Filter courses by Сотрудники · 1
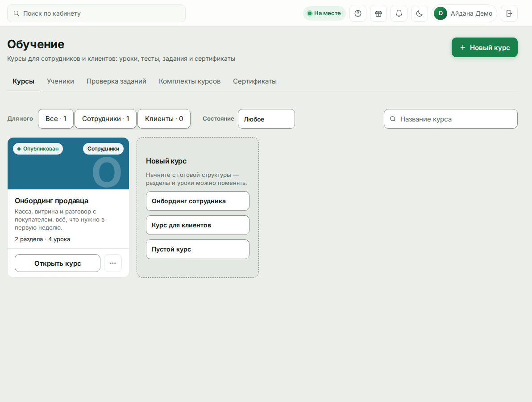This screenshot has width=532, height=402. [x=105, y=119]
